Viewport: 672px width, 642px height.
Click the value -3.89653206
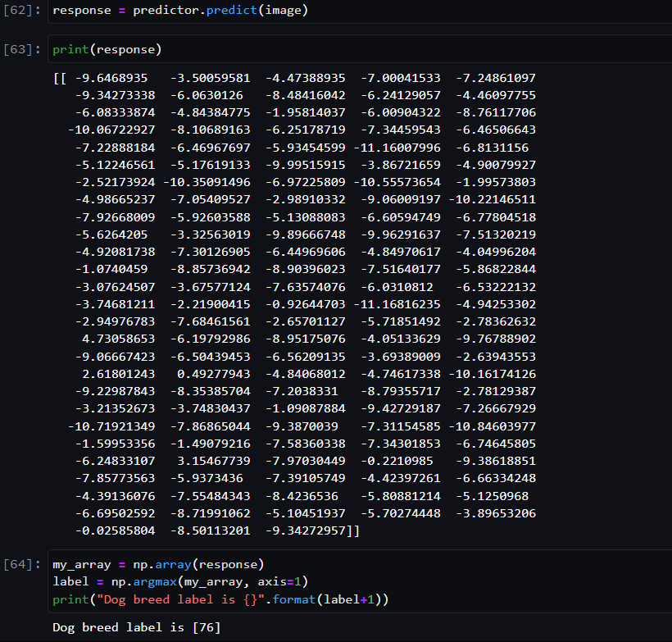click(x=496, y=513)
